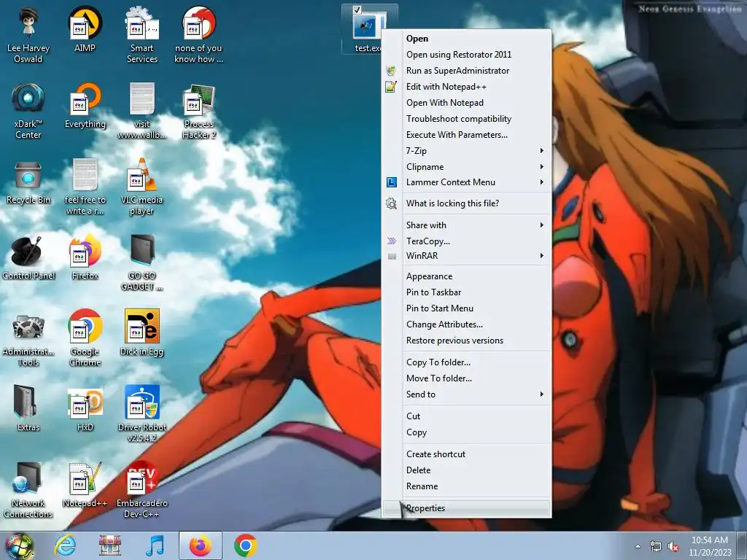747x560 pixels.
Task: Select the AIMP desktop shortcut
Action: [x=85, y=29]
